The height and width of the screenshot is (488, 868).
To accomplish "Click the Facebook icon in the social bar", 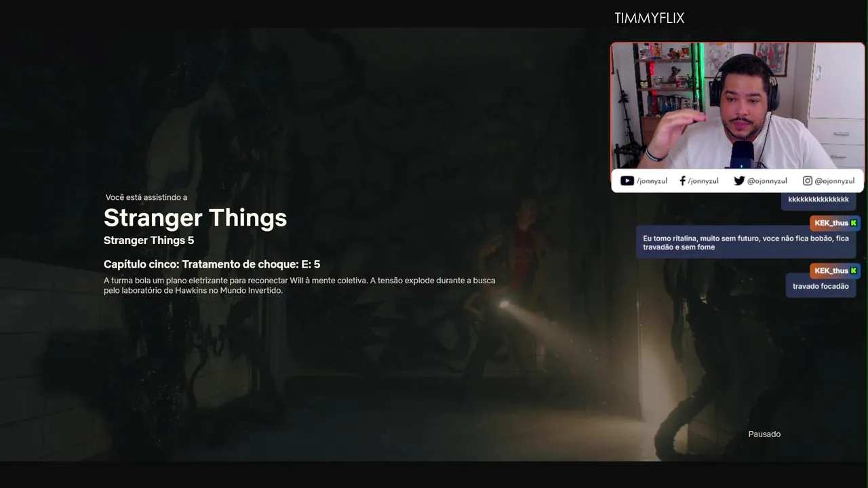I will (x=683, y=181).
